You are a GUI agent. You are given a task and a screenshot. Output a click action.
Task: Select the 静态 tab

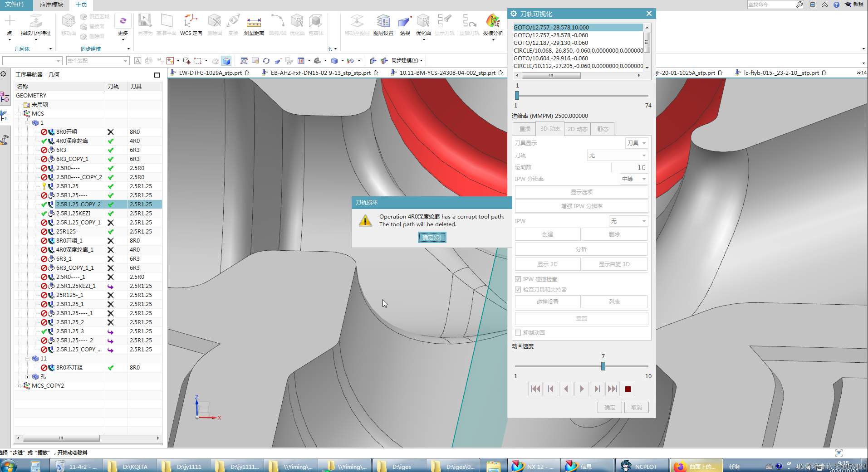[x=603, y=129]
